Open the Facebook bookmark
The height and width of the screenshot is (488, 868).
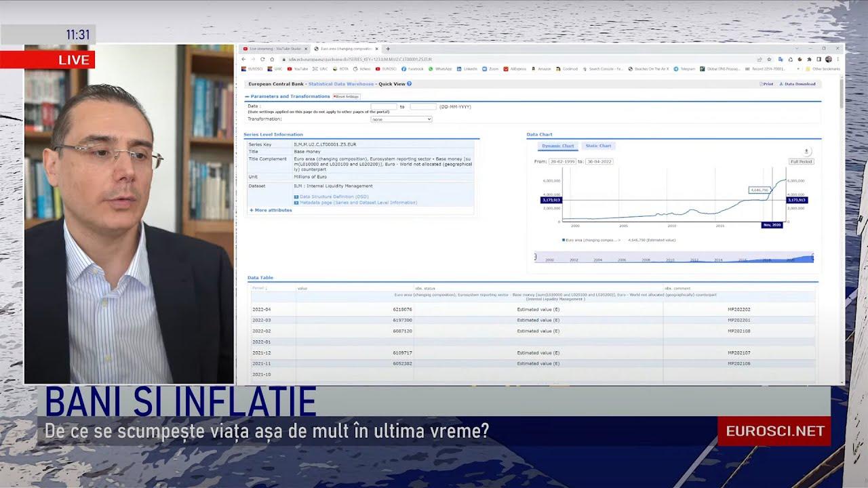412,68
